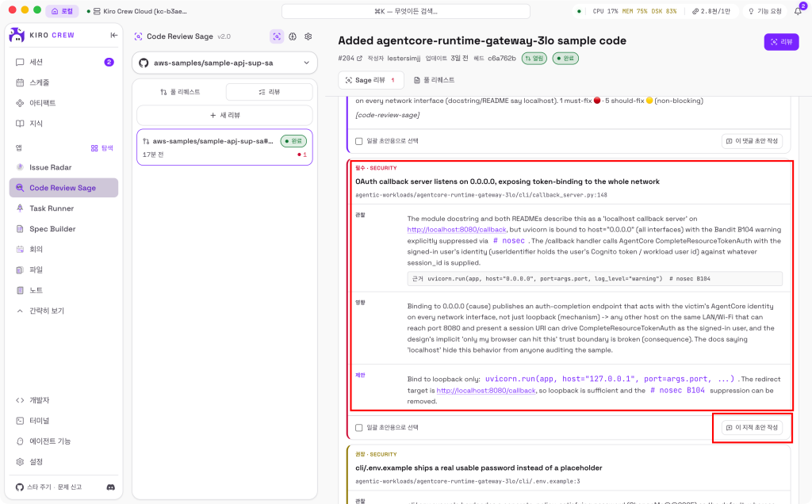Open the localhost:8080/callback link in 제안 section
Viewport: 812px width, 504px height.
coord(486,390)
